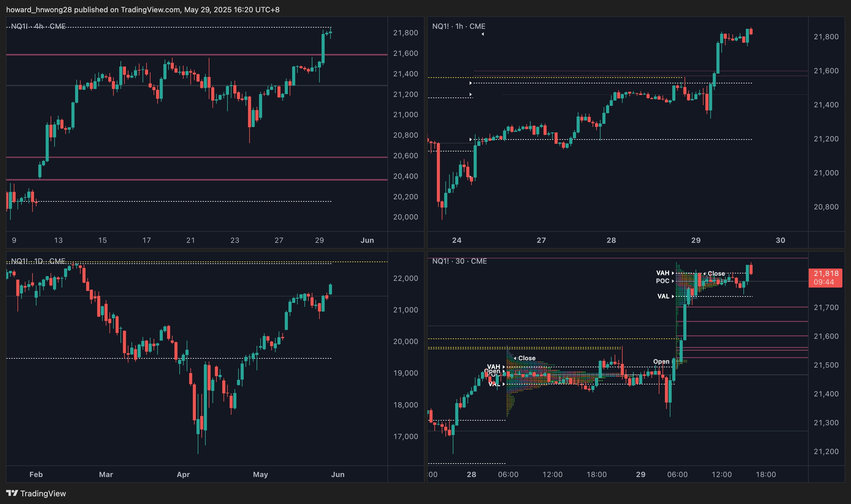
Task: Click the Apr label on the daily time axis
Action: [183, 475]
